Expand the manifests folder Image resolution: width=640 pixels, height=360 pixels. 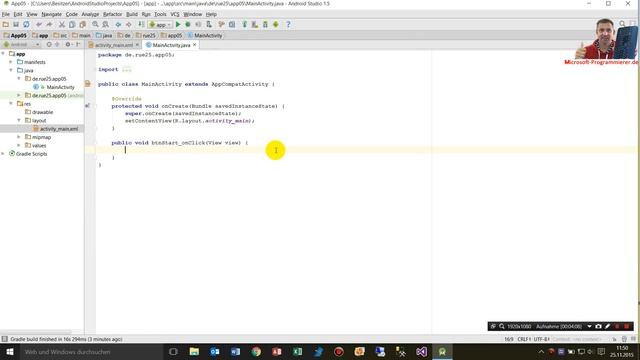click(x=11, y=62)
